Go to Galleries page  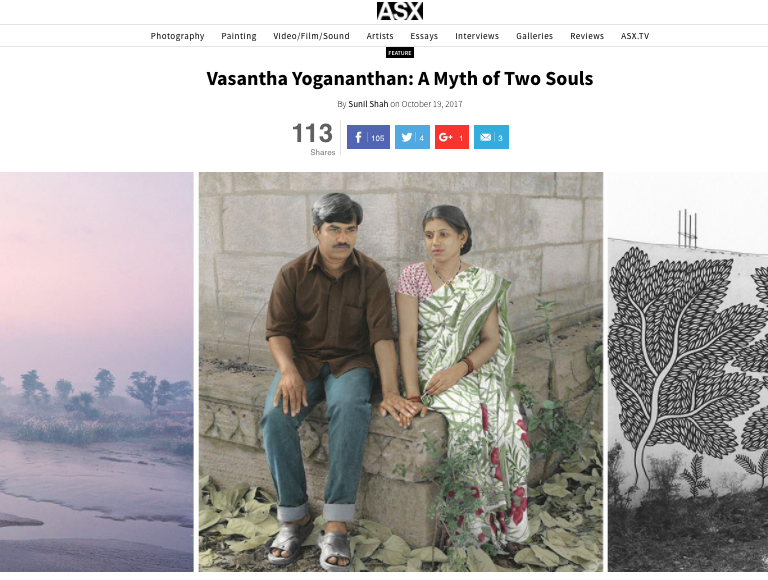(534, 36)
